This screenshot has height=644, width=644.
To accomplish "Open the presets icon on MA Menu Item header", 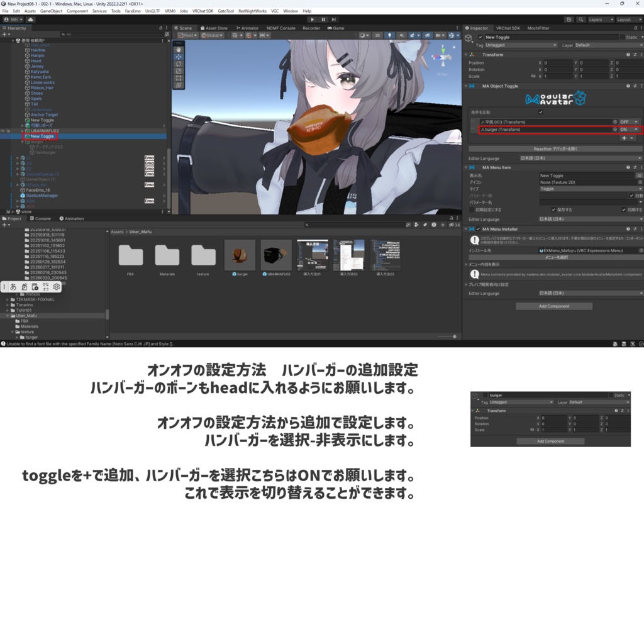I will 635,167.
